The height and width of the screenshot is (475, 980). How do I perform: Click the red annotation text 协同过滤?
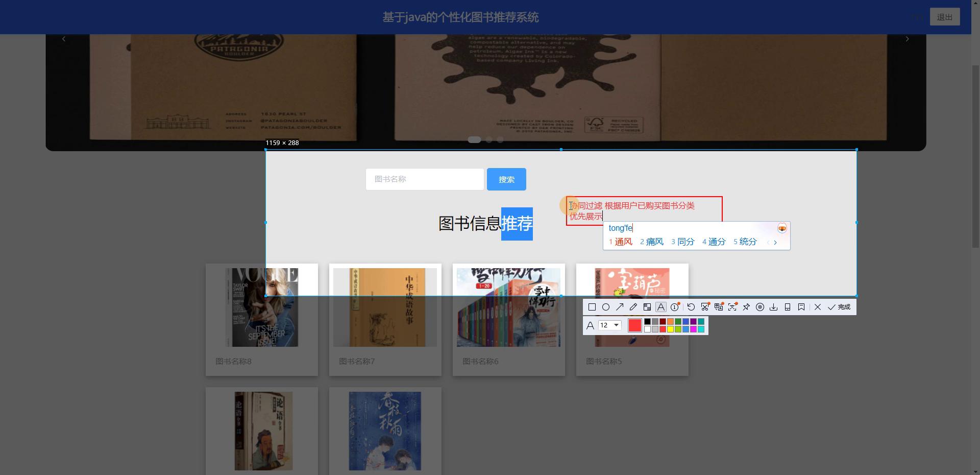(x=585, y=206)
